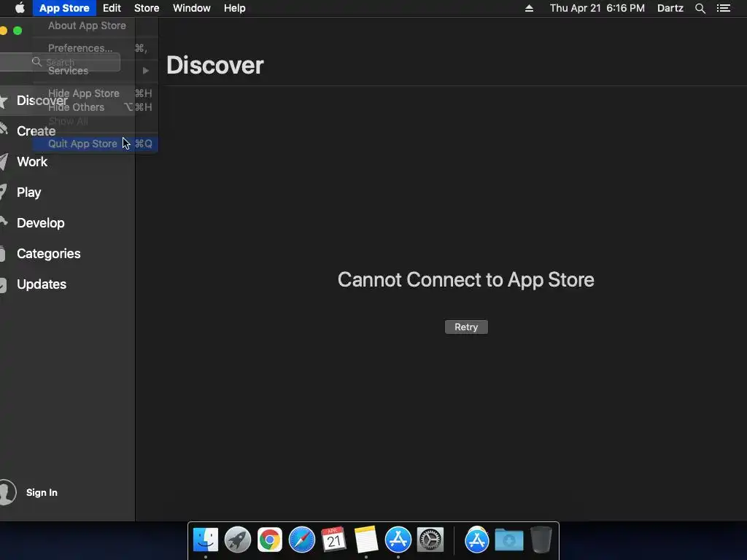Open the Apple menu
The height and width of the screenshot is (560, 747).
tap(20, 8)
